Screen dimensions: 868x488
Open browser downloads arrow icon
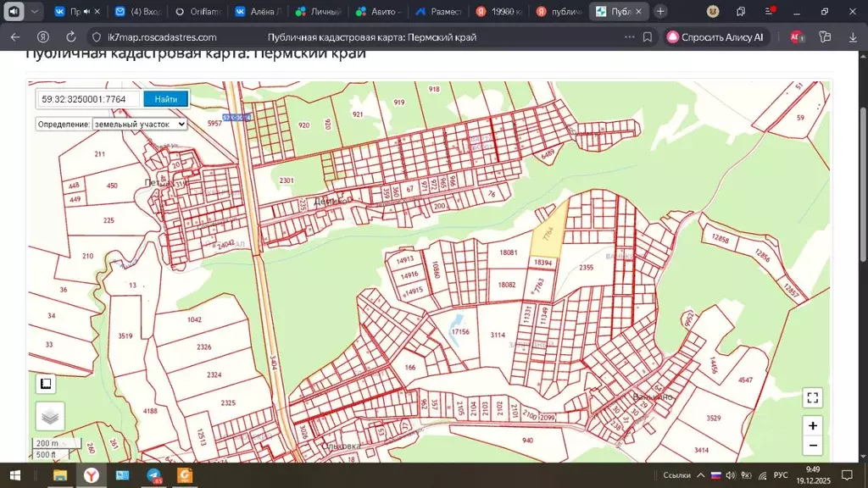coord(853,37)
